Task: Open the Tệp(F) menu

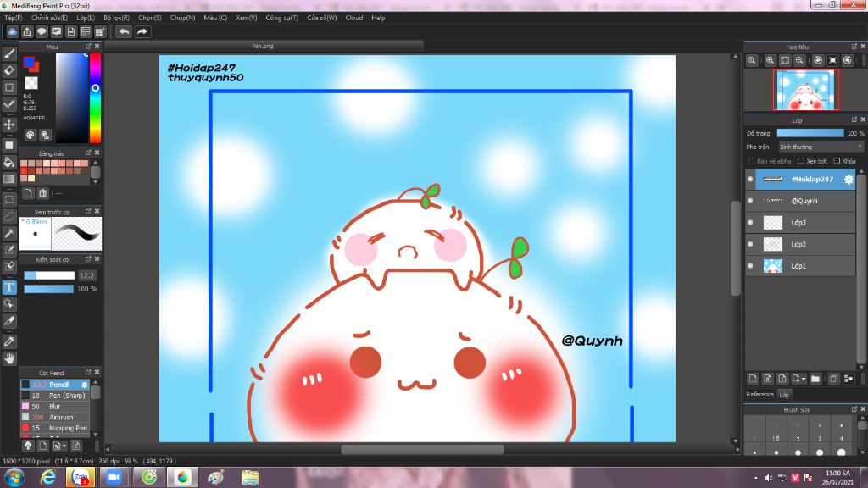Action: pyautogui.click(x=14, y=18)
